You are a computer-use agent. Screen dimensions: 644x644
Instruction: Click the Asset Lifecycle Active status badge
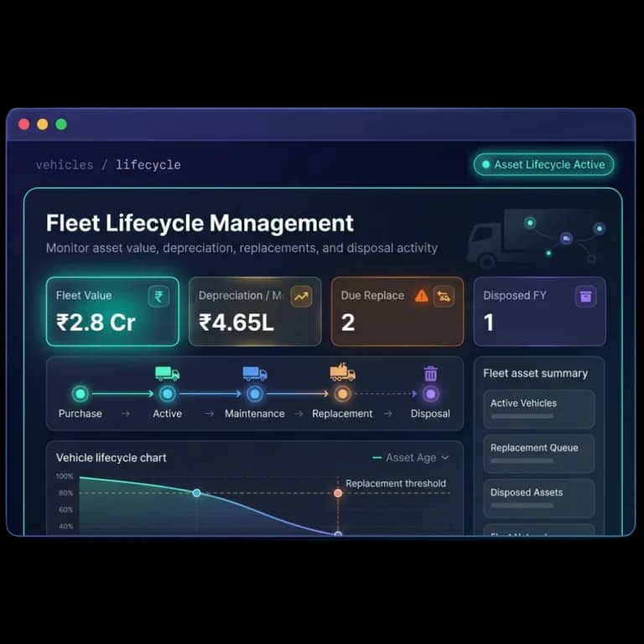click(x=543, y=164)
